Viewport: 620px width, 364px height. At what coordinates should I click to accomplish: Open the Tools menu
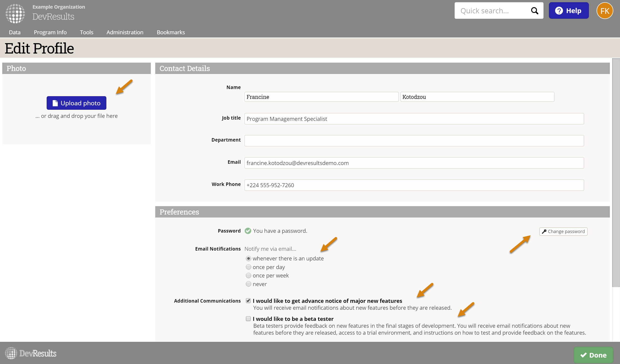[86, 32]
